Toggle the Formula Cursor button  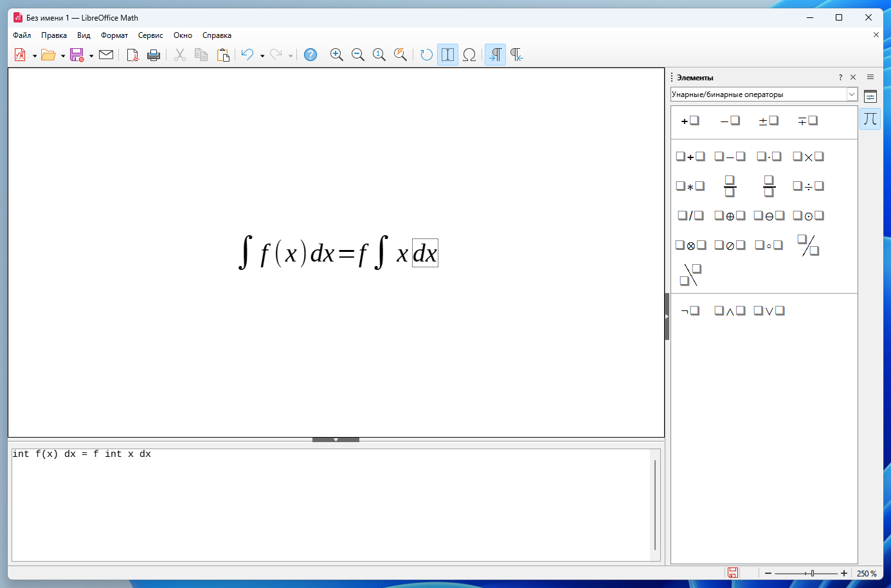tap(448, 55)
